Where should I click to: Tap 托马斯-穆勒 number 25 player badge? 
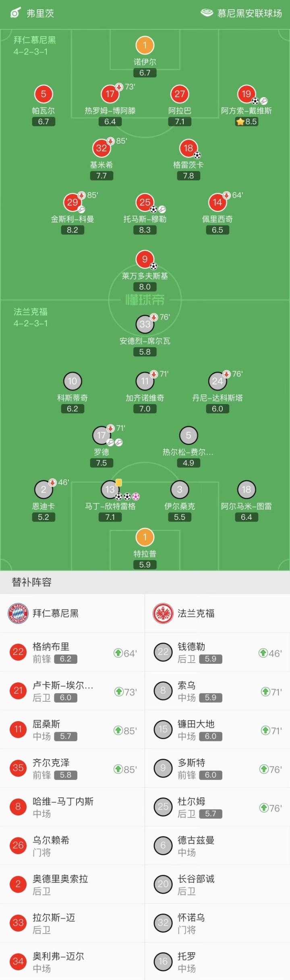145,202
